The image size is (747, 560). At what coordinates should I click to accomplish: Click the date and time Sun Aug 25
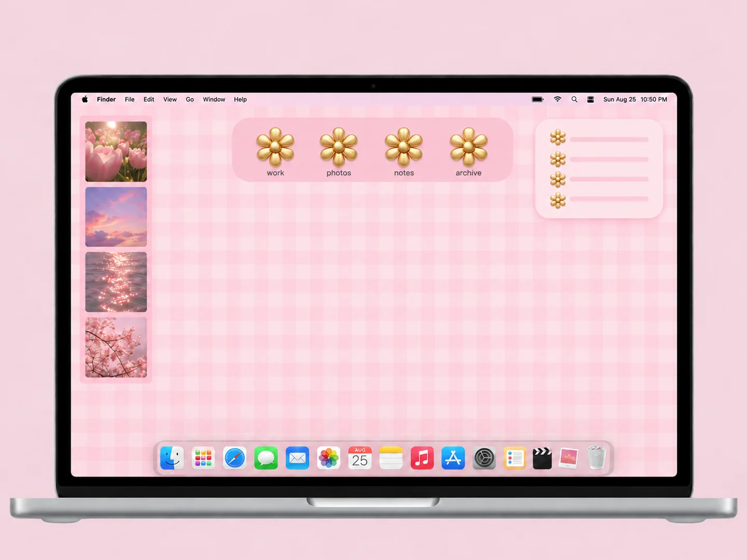tap(635, 100)
